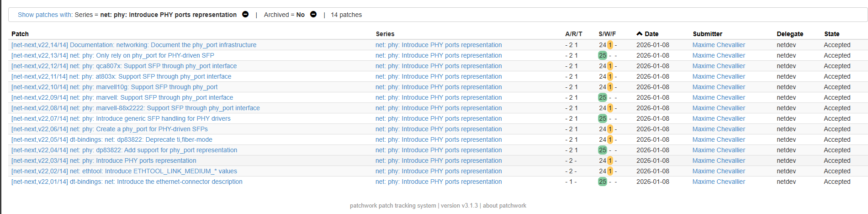The width and height of the screenshot is (868, 214).
Task: Click green 25 badge on patch 09/14 row
Action: (x=603, y=97)
